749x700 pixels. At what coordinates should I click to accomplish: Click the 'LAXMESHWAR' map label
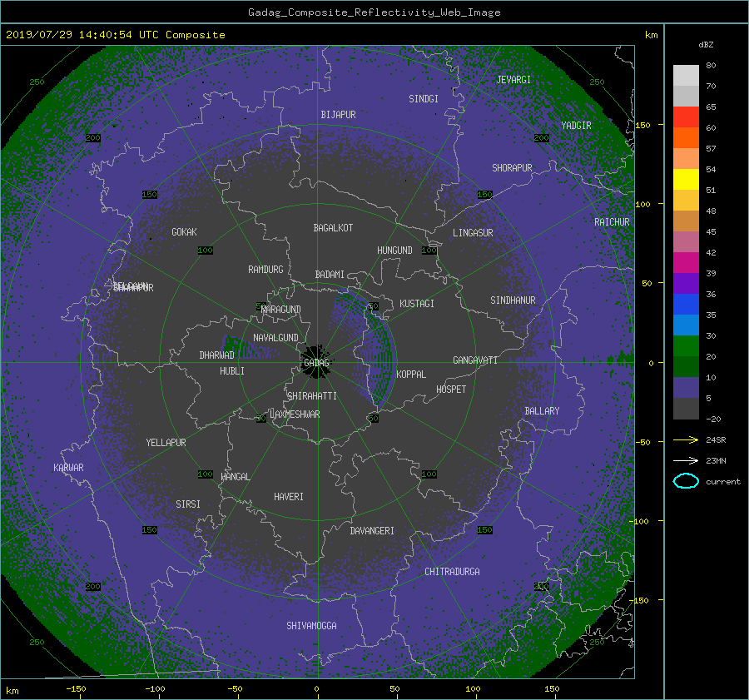[295, 415]
